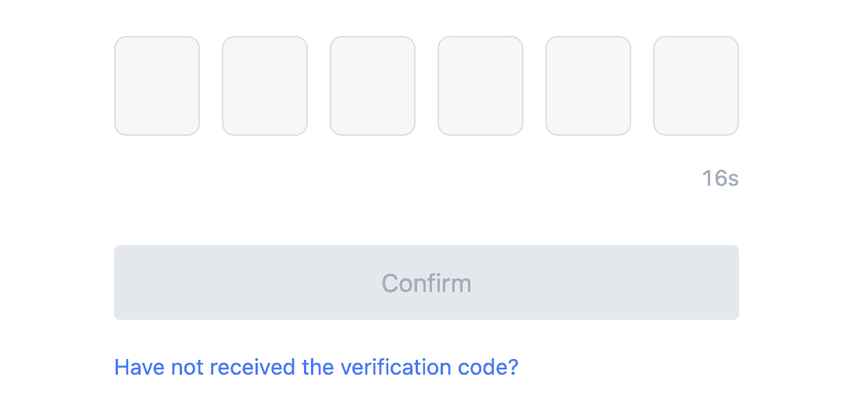This screenshot has width=850, height=409.
Task: Click the 16s resend countdown timer
Action: [720, 179]
